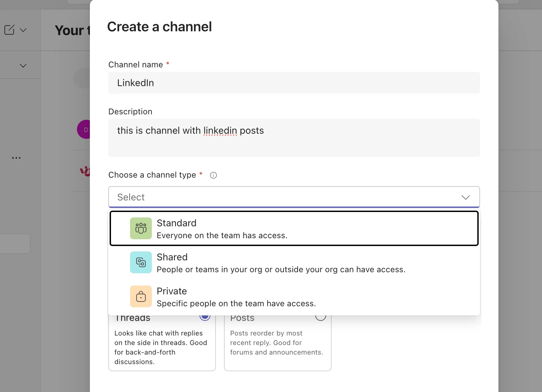Click the Threads layout description text
Viewport: 542px width, 392px height.
pyautogui.click(x=161, y=347)
